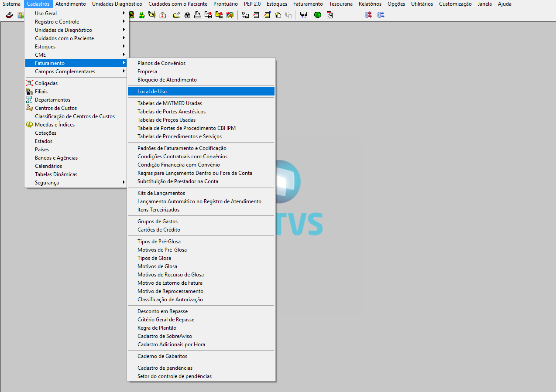Image resolution: width=556 pixels, height=392 pixels.
Task: Click the first-aid bag with red cross icon
Action: pos(162,15)
